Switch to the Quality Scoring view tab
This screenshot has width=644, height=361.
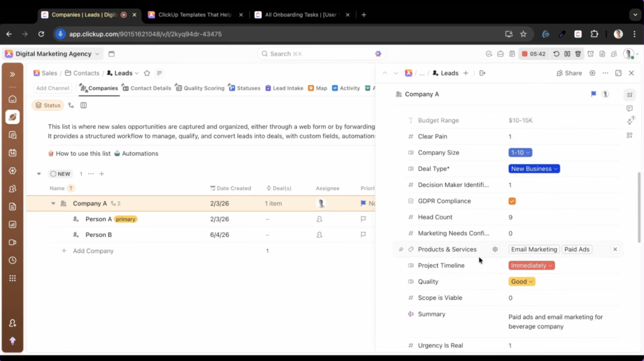[200, 88]
